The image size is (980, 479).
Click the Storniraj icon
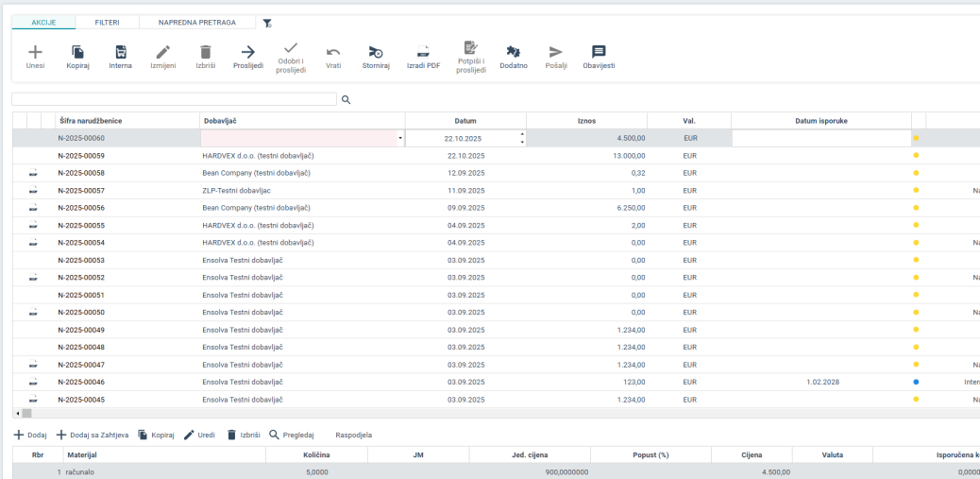coord(376,53)
